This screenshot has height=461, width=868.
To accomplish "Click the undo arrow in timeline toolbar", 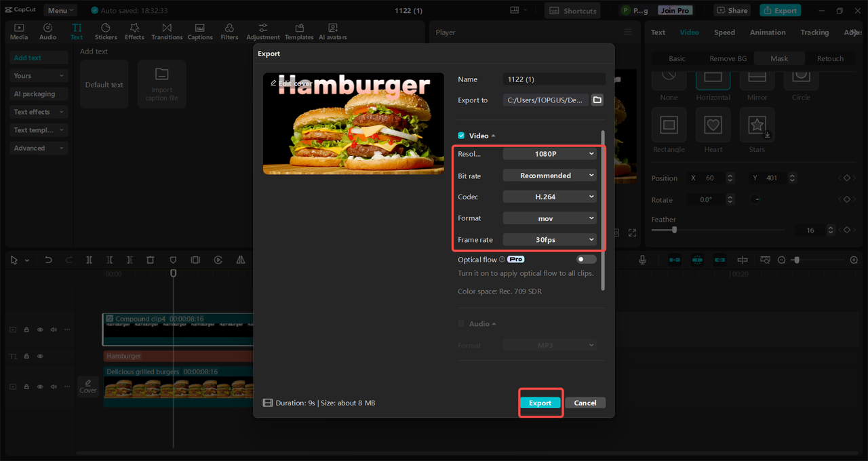I will pos(48,260).
